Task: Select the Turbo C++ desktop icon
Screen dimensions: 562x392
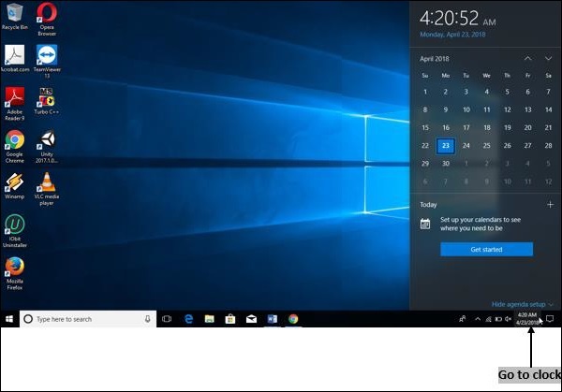Action: (x=46, y=98)
